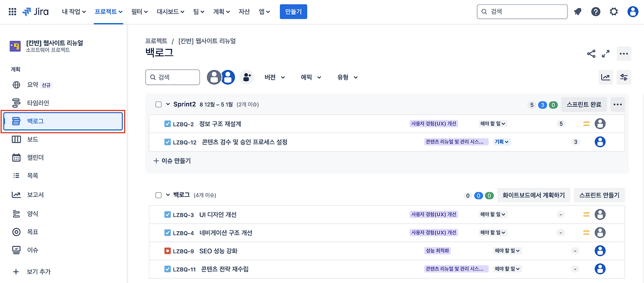The height and width of the screenshot is (283, 644).
Task: Change the 기획 status of LZBQ-12
Action: pos(502,142)
